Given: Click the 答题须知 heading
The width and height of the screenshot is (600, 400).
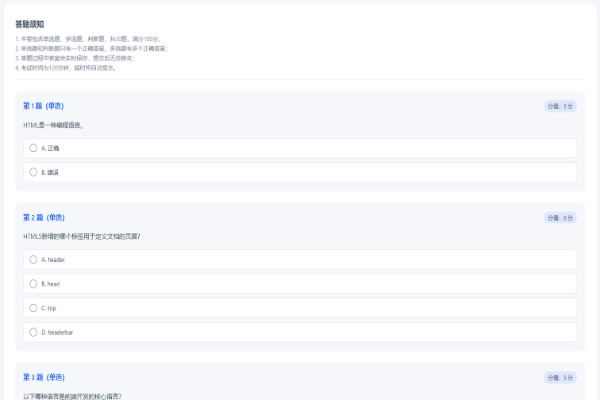Looking at the screenshot, I should [30, 24].
